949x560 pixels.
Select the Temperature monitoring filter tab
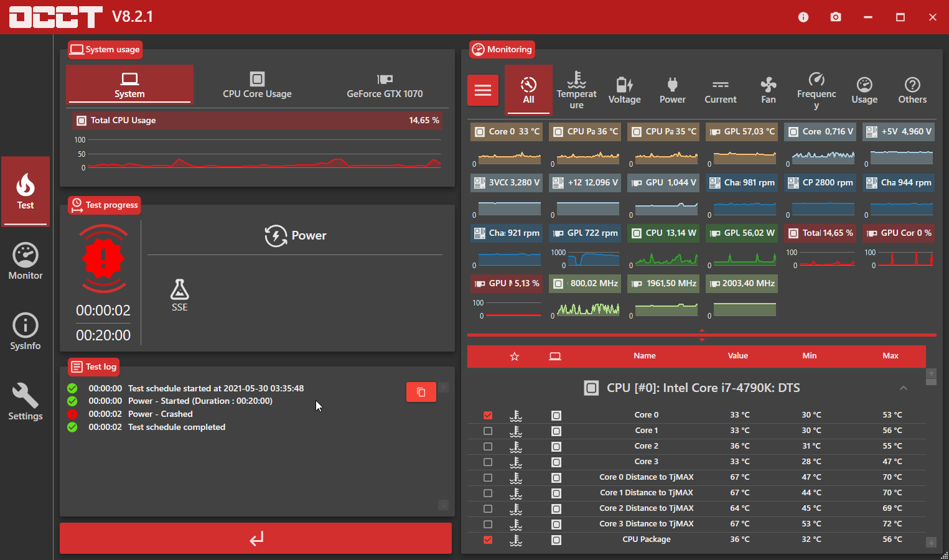pos(576,90)
